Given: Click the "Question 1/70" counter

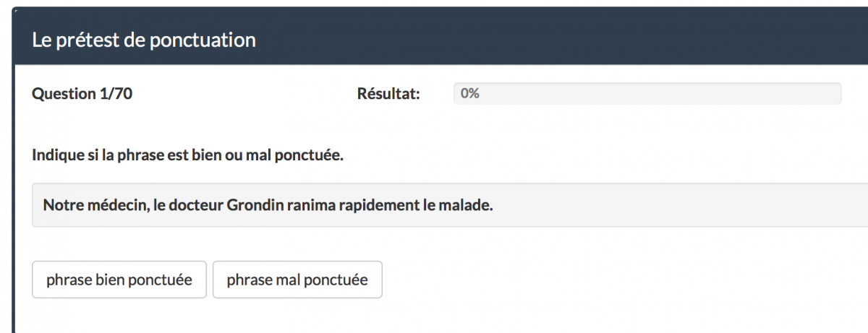Looking at the screenshot, I should (82, 94).
